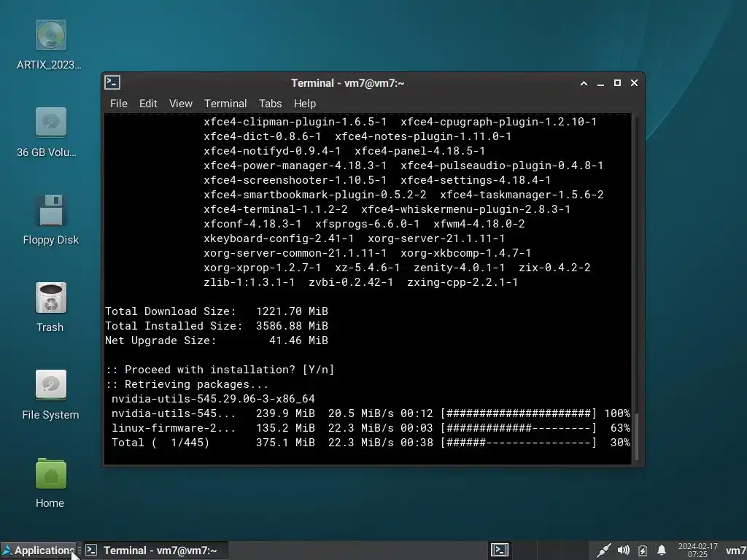Click 'xfce4-whiskermenu-plugin-2.8.3-1' package name
This screenshot has height=560, width=747.
pos(466,209)
